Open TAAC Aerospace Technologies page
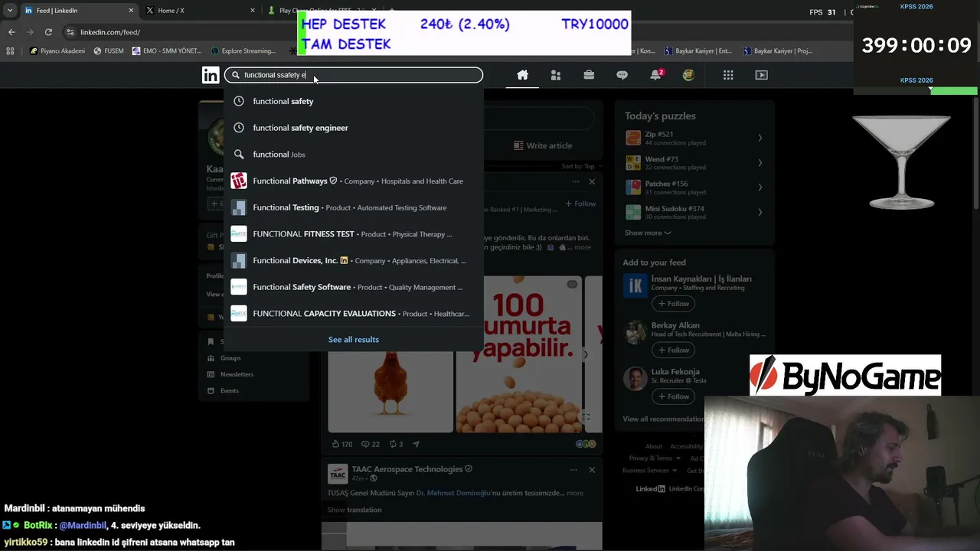Screen dimensions: 980x551 click(x=407, y=469)
